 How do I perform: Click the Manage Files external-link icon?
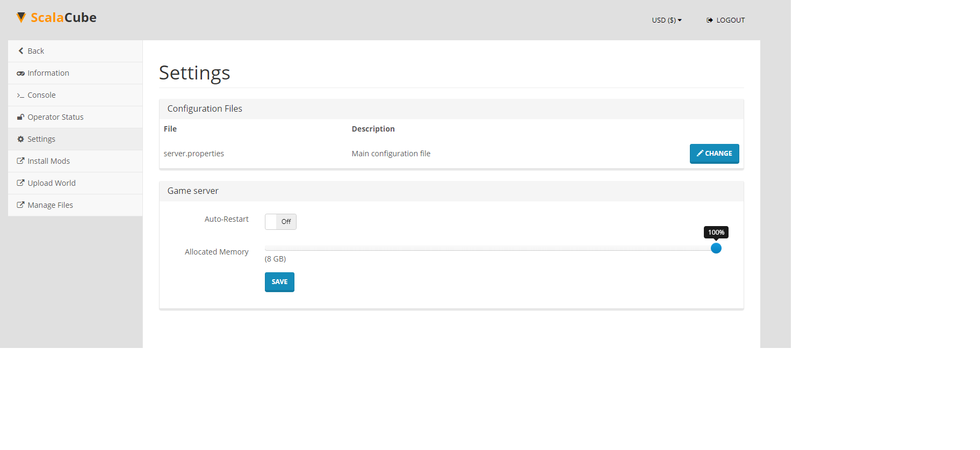click(x=20, y=205)
